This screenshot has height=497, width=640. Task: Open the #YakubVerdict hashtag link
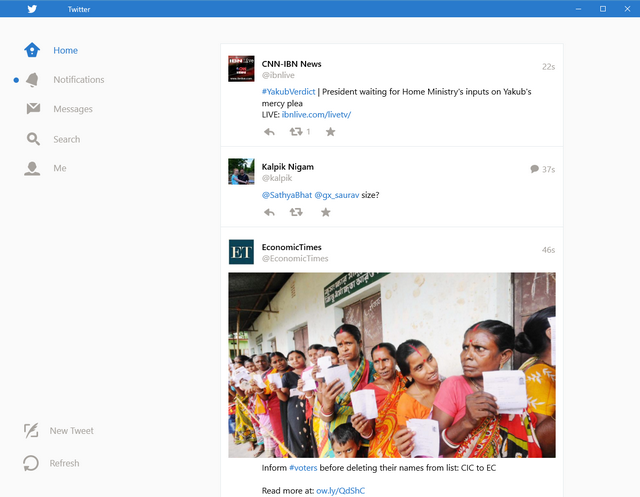pos(289,92)
